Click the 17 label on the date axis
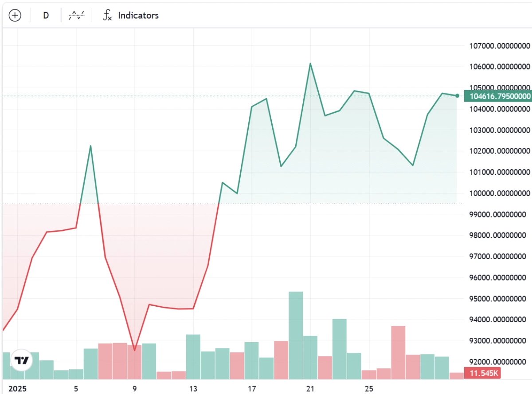The width and height of the screenshot is (532, 403). (251, 388)
